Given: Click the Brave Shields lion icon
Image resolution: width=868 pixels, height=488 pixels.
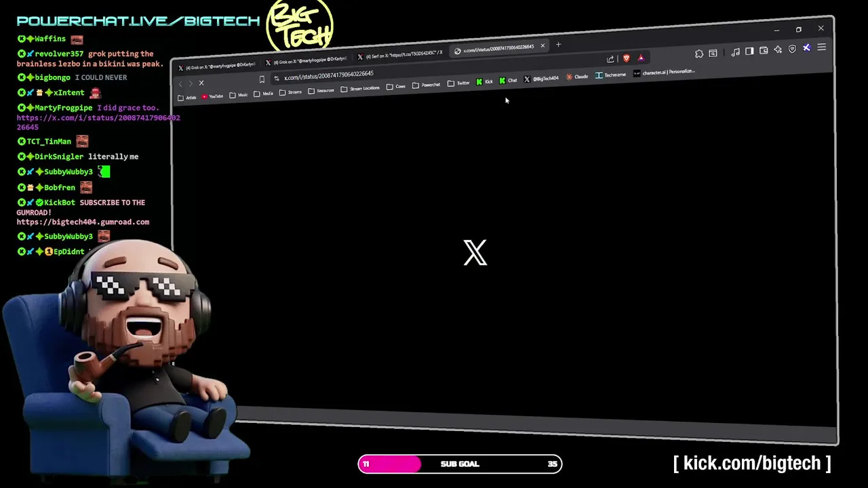Looking at the screenshot, I should (x=626, y=58).
